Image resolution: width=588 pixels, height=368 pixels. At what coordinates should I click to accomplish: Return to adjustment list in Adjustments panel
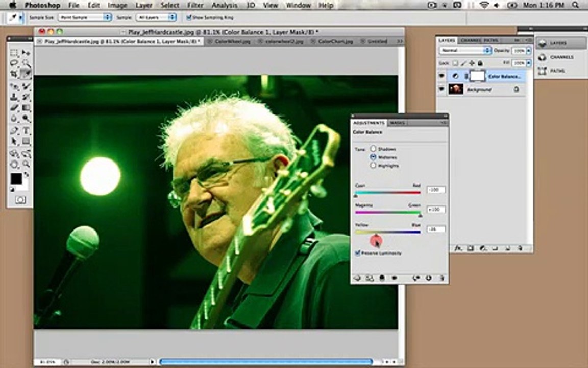pyautogui.click(x=357, y=278)
